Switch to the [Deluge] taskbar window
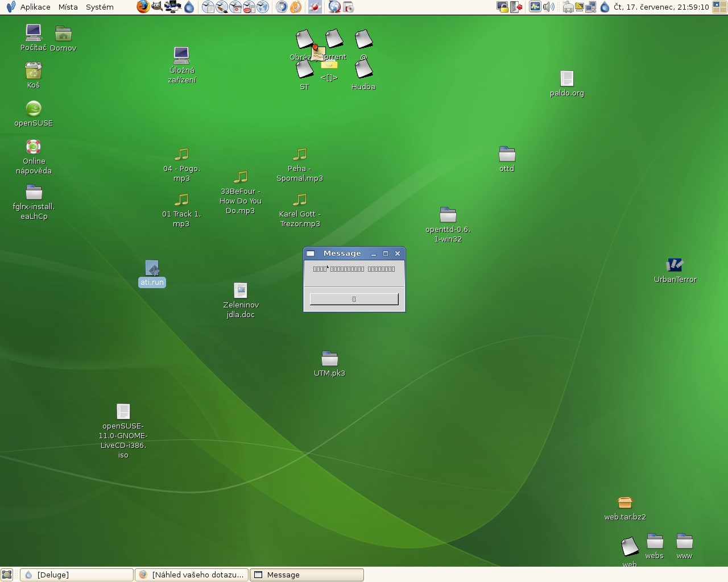 tap(77, 575)
